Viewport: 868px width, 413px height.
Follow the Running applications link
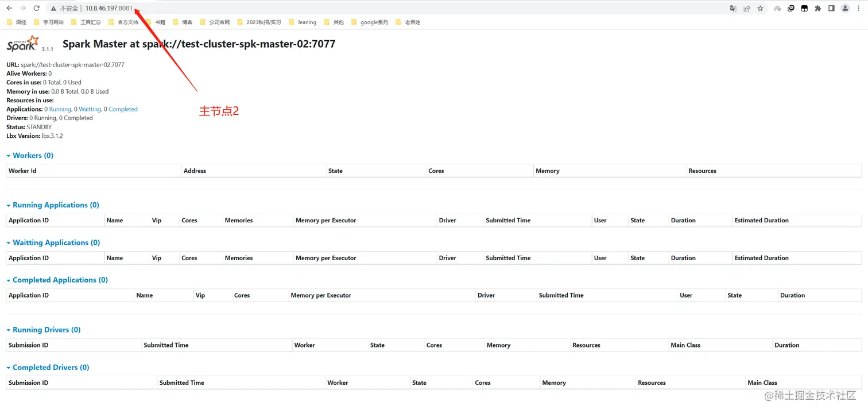[x=60, y=109]
